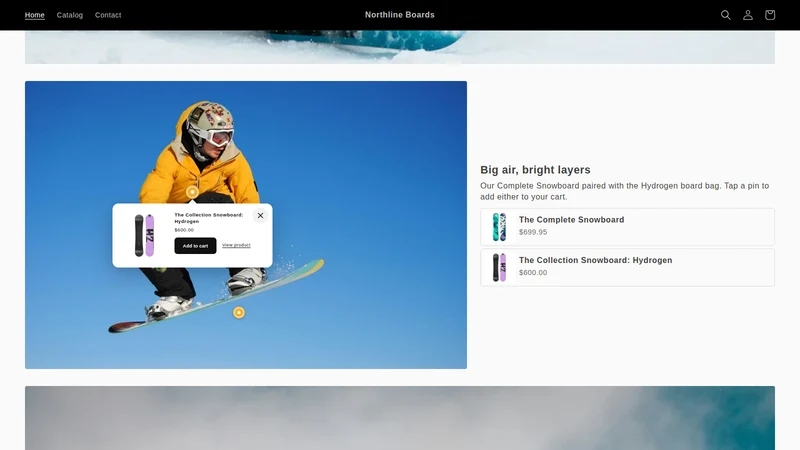Click the $600.00 price in product list
Image resolution: width=800 pixels, height=450 pixels.
tap(533, 272)
